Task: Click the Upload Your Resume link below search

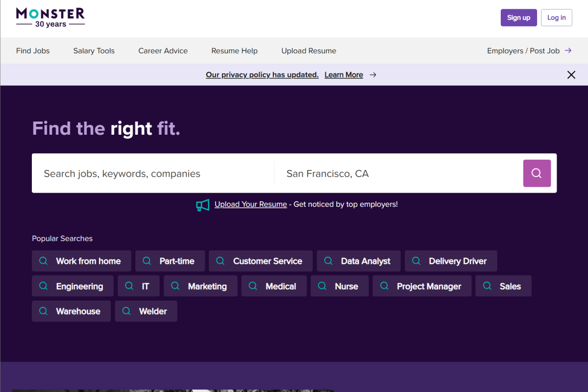Action: [x=251, y=204]
